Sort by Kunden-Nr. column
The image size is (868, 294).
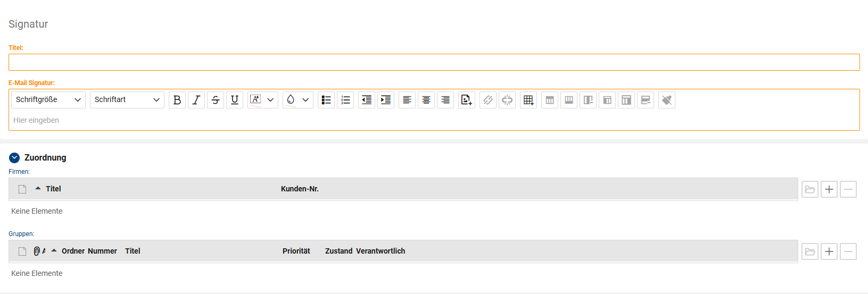[x=300, y=189]
